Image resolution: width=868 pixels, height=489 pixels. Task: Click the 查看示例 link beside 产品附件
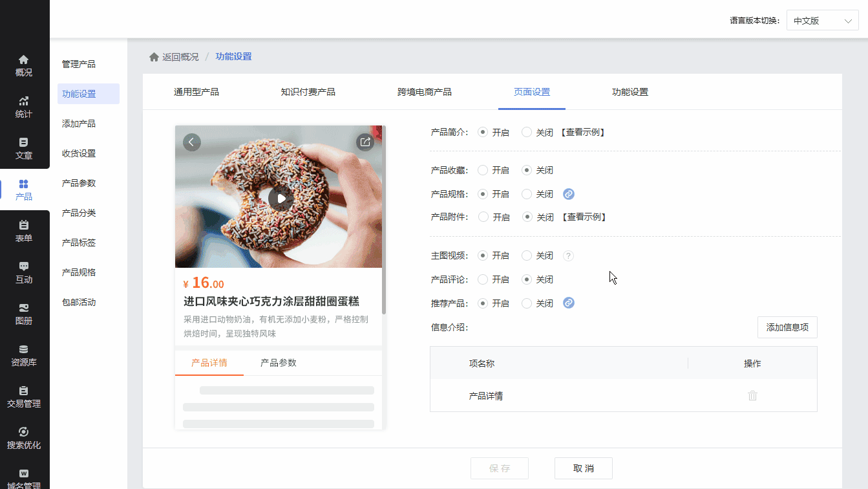[x=584, y=217]
